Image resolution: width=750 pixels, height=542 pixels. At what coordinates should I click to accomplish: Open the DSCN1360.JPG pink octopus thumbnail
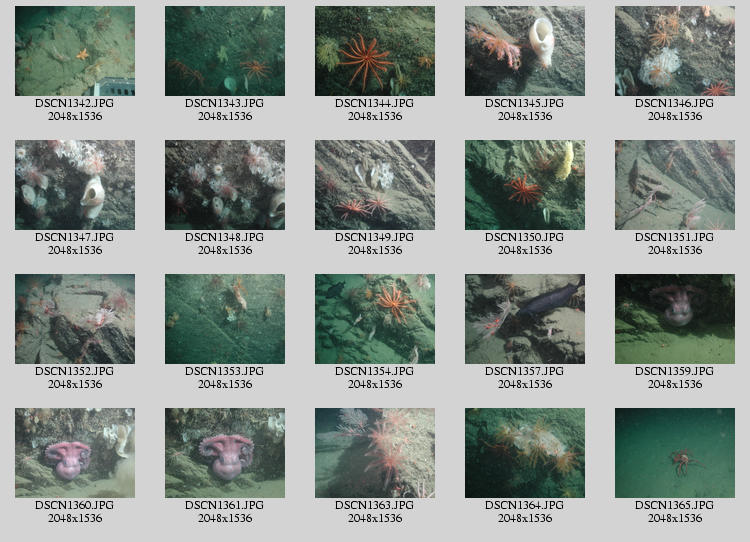pyautogui.click(x=75, y=453)
